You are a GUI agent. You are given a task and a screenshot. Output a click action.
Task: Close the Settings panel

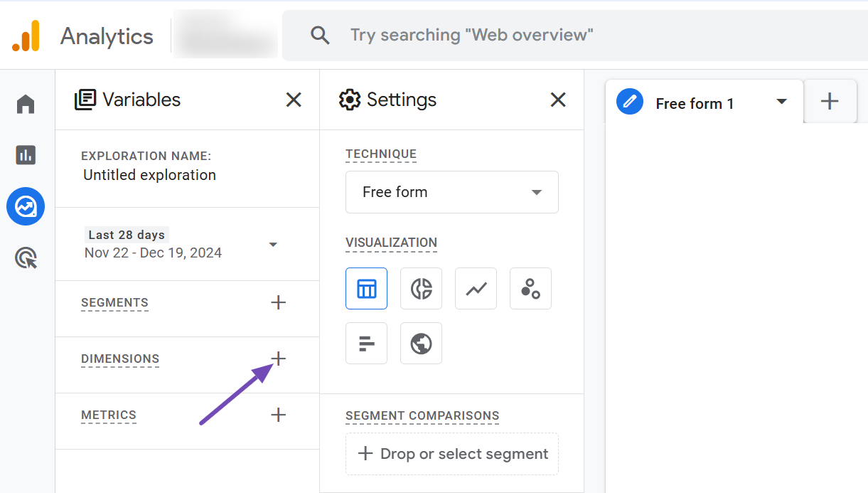[558, 100]
